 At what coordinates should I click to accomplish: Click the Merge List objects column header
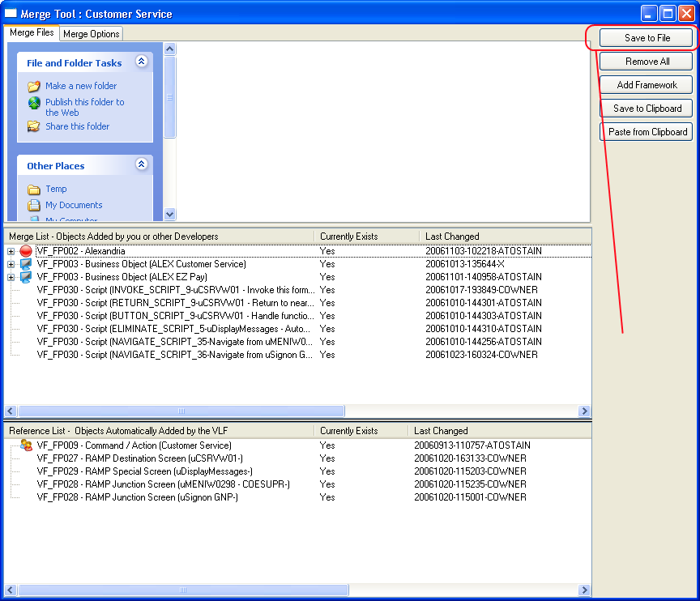tap(159, 237)
